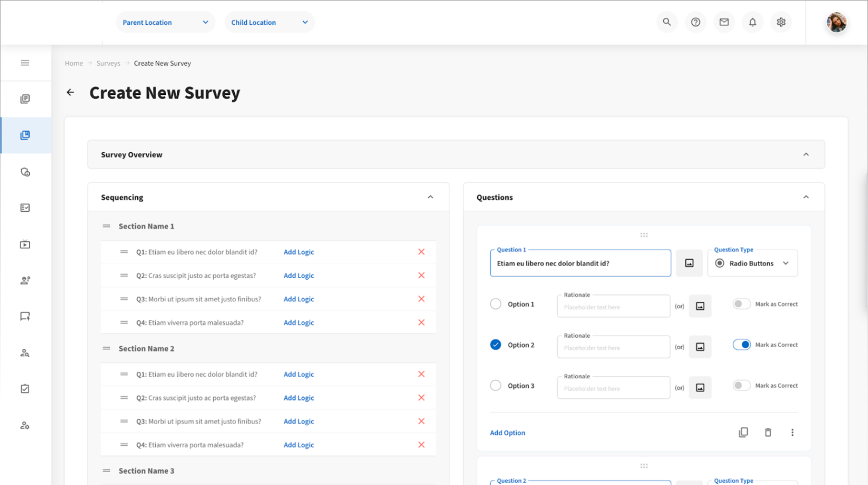Enable Mark as Correct for Option 1

click(741, 304)
